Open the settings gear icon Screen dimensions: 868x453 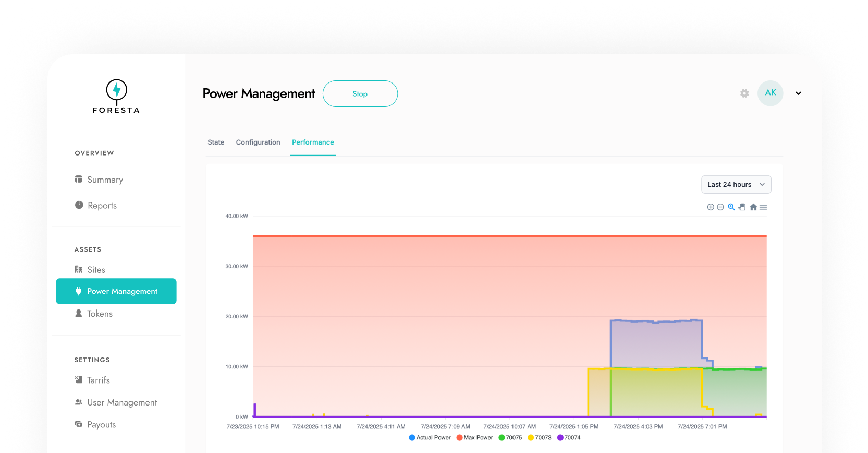pyautogui.click(x=744, y=93)
